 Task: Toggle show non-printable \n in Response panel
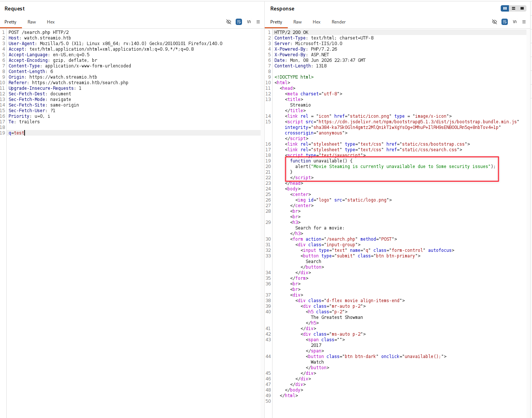pos(515,22)
